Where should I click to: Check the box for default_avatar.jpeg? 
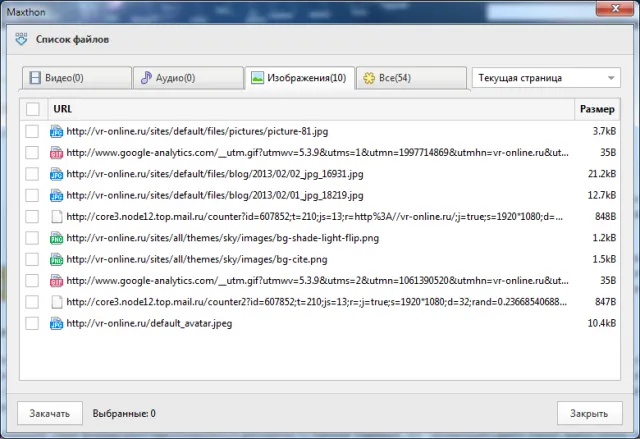pos(32,323)
